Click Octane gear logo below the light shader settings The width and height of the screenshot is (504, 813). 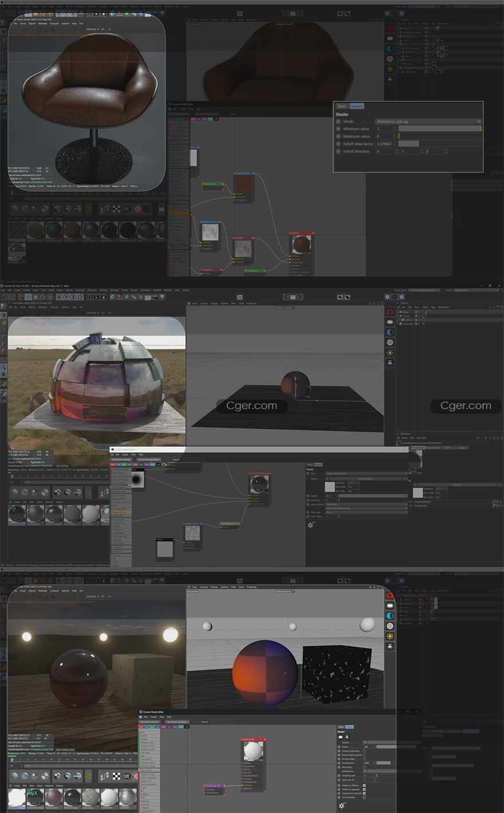(x=342, y=805)
